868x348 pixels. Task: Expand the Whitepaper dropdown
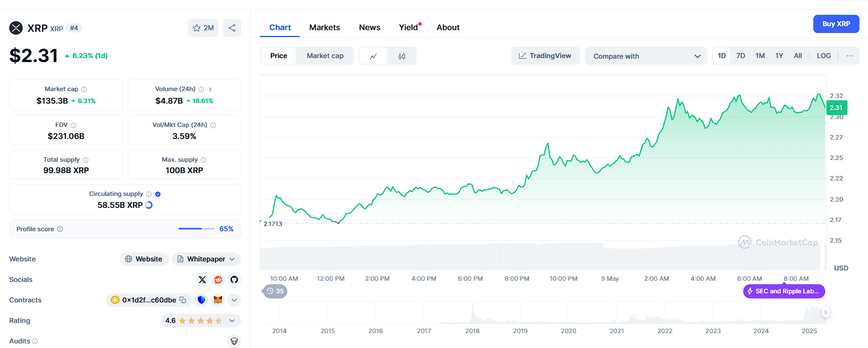click(232, 259)
